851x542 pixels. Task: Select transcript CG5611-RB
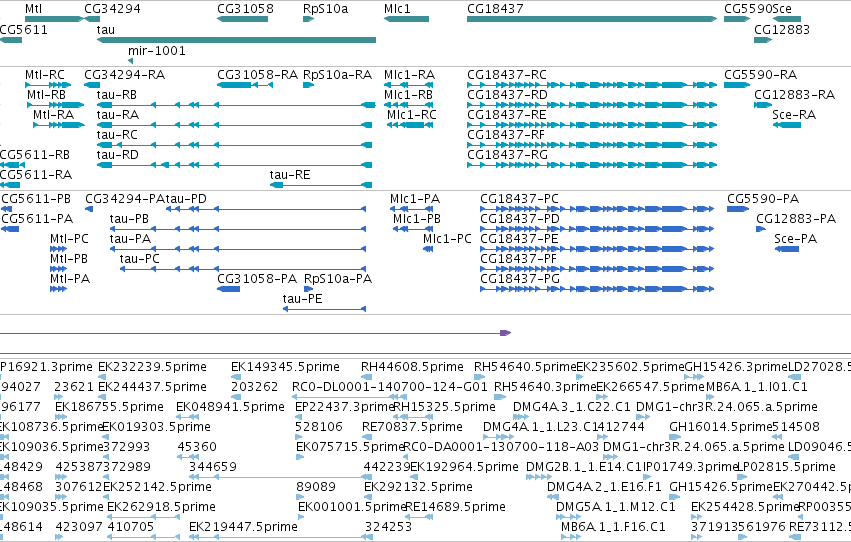point(12,165)
